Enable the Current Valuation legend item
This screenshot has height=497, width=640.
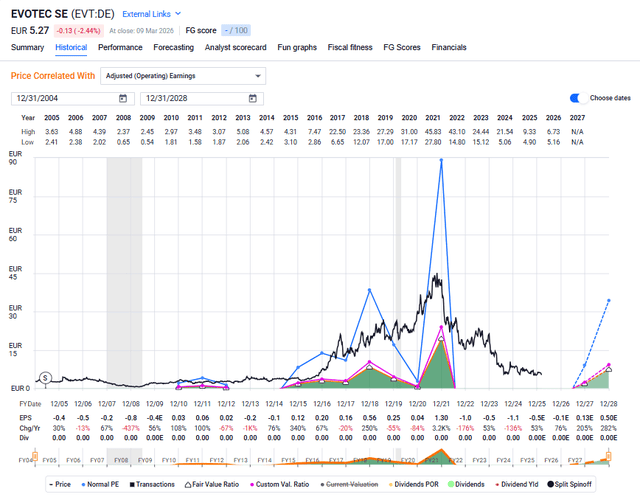click(349, 484)
